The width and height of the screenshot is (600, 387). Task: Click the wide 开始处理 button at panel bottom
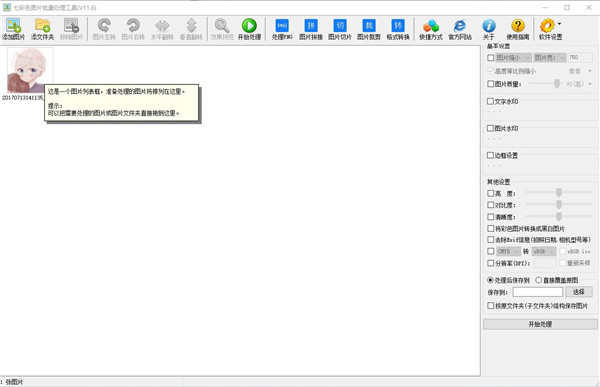click(x=540, y=324)
